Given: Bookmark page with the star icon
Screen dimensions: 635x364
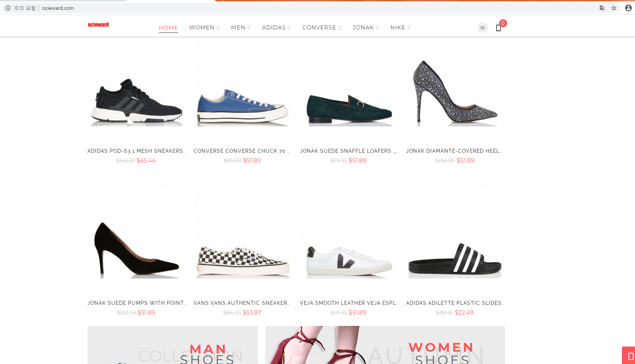Looking at the screenshot, I should (614, 8).
